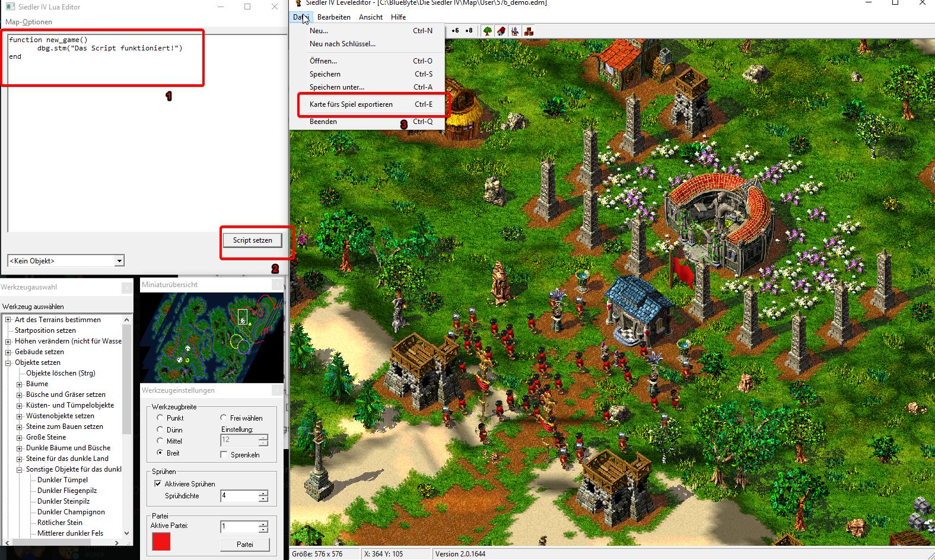Click the soldier settlers toolbar icon
This screenshot has width=935, height=560.
515,31
